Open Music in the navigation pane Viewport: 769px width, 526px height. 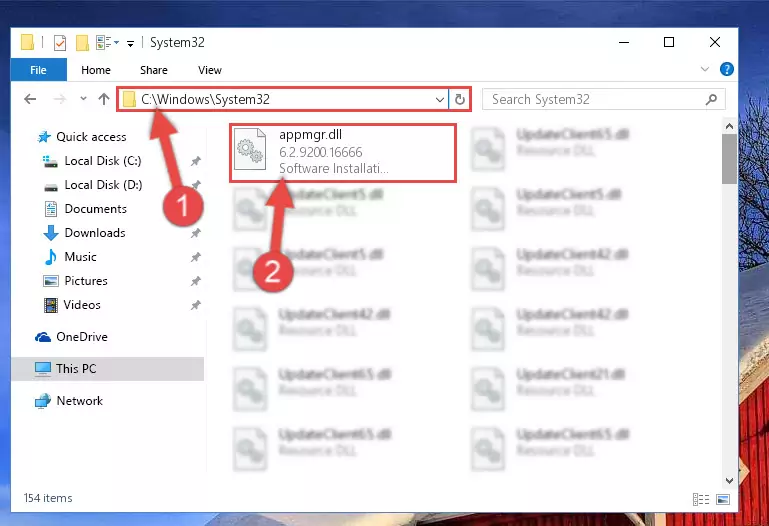pos(80,257)
